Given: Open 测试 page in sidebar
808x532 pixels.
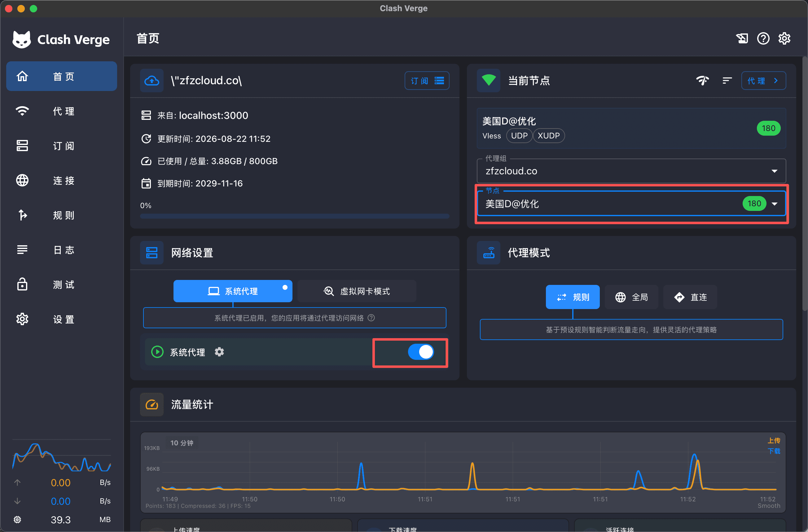Looking at the screenshot, I should pyautogui.click(x=61, y=284).
